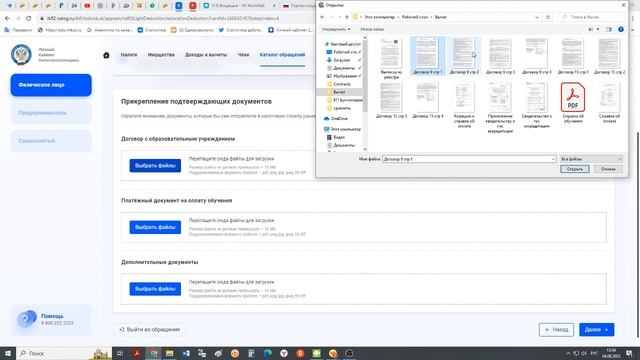
Task: Select Договор 9 стр 4 file thumbnail
Action: pyautogui.click(x=537, y=56)
